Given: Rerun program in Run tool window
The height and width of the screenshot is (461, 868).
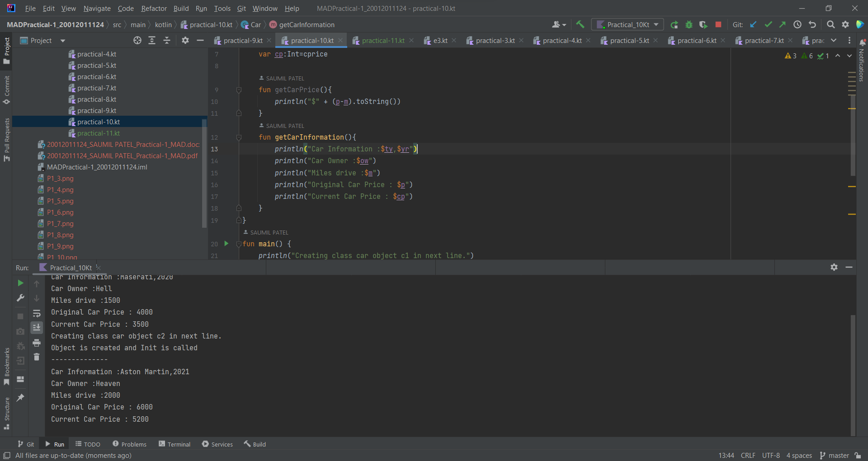Looking at the screenshot, I should coord(20,283).
